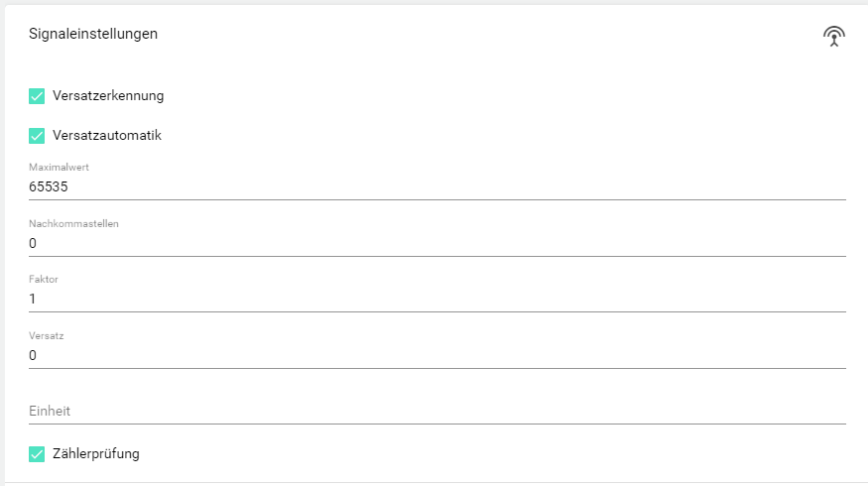Place cursor on the Faktor value 1
The image size is (868, 486).
point(33,299)
